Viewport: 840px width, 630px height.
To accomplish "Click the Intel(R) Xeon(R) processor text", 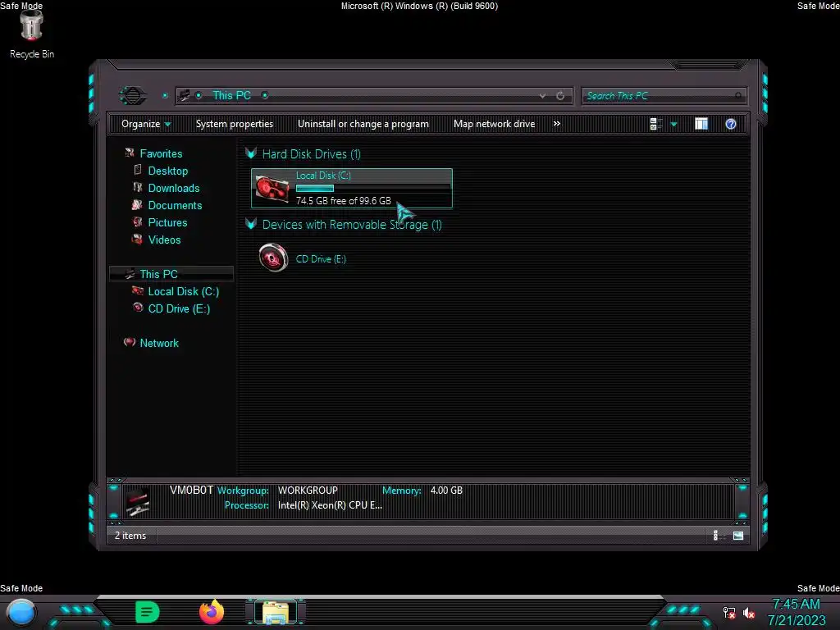I will pos(330,505).
